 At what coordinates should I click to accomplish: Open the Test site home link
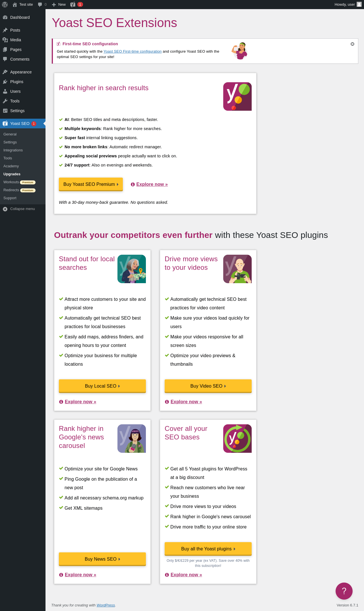pyautogui.click(x=23, y=5)
